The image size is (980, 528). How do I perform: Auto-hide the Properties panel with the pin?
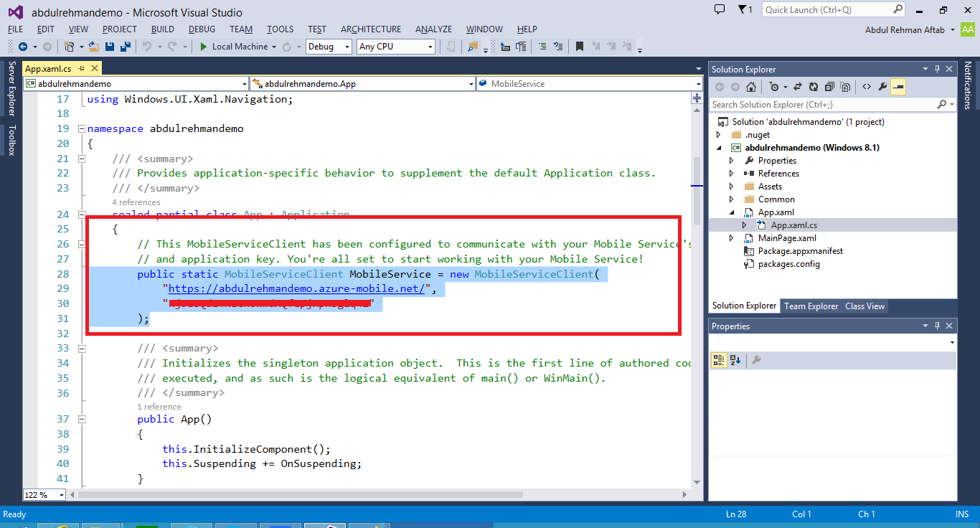[x=937, y=326]
